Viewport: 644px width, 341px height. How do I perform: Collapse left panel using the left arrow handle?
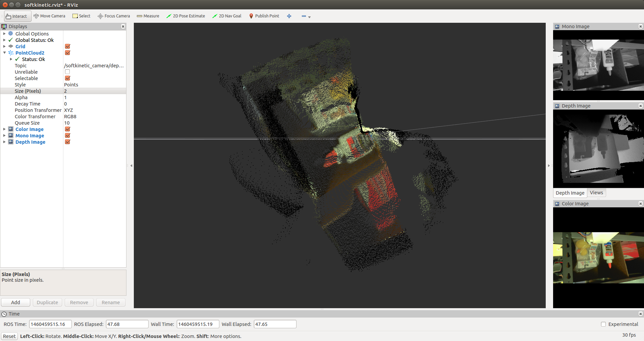click(x=131, y=165)
